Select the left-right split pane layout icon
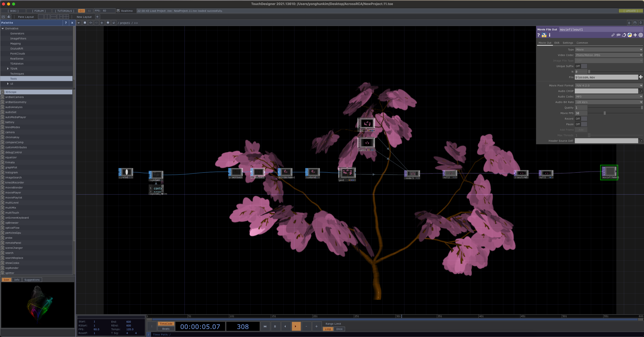 (47, 17)
